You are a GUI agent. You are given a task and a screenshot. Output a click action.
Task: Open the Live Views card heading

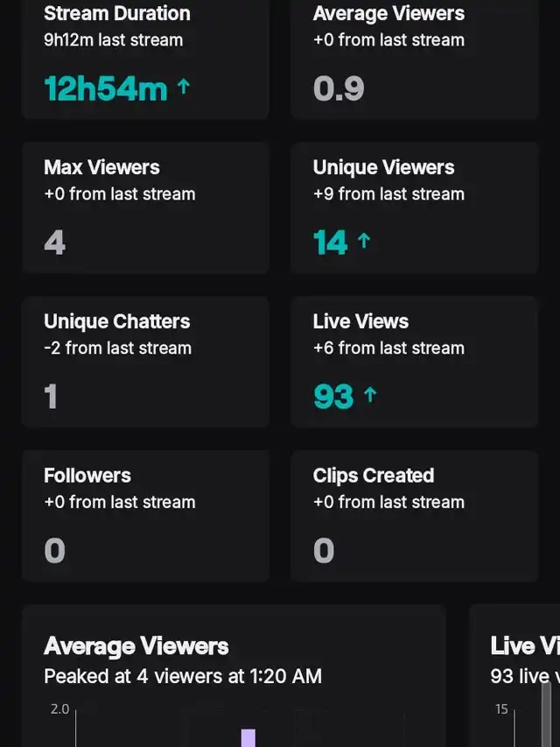click(x=360, y=321)
